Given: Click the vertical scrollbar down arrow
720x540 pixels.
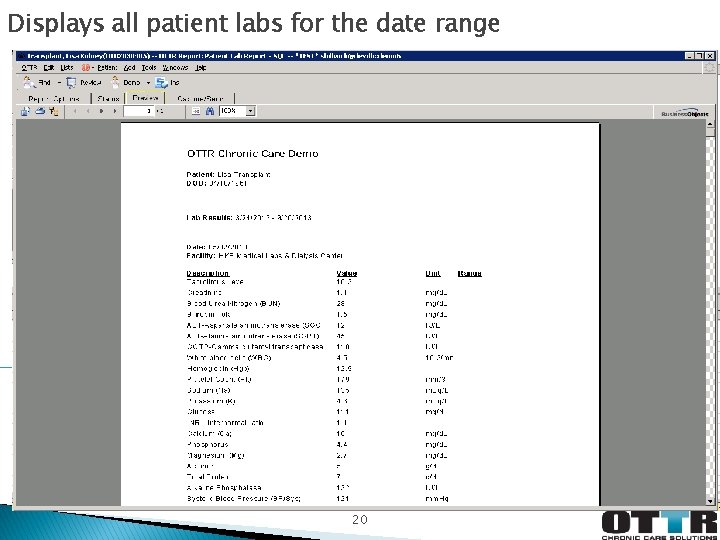Looking at the screenshot, I should point(710,501).
